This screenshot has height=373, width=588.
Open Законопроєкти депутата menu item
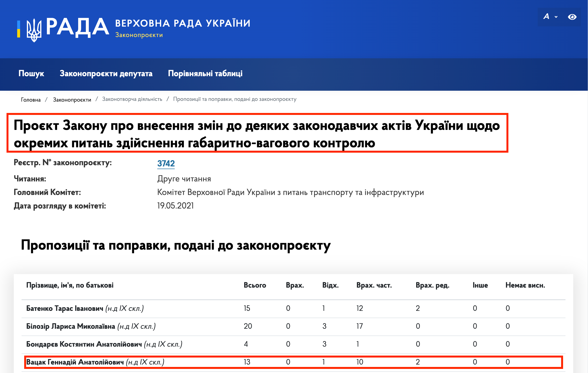pyautogui.click(x=106, y=74)
